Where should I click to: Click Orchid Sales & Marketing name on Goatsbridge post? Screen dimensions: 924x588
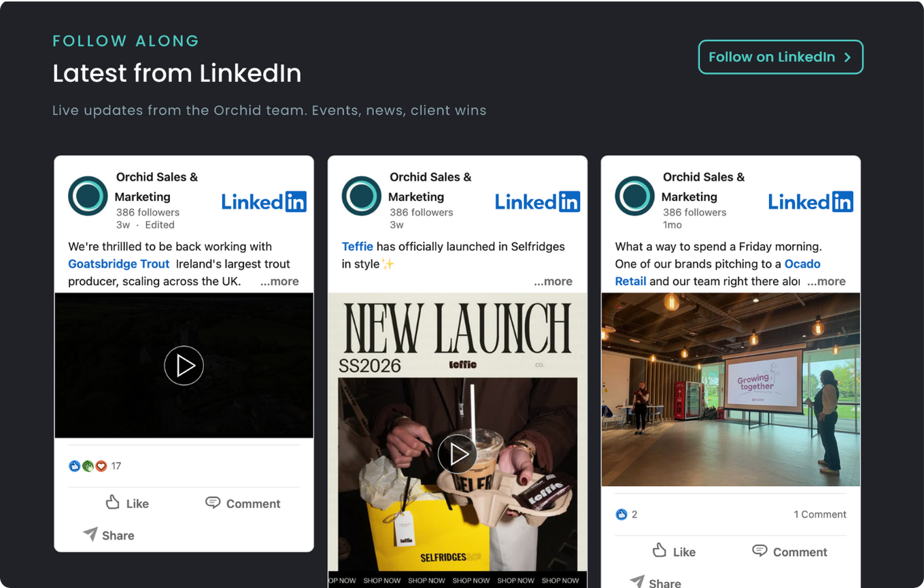157,187
